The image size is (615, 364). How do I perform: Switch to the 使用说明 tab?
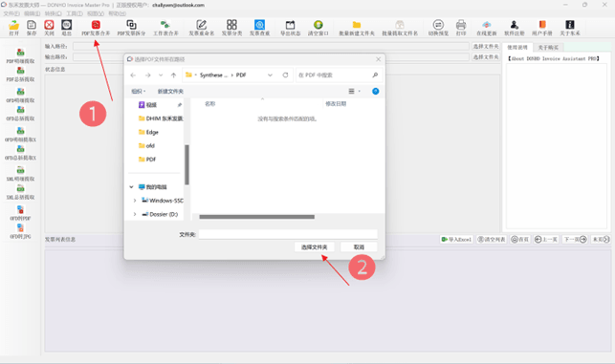[x=517, y=48]
